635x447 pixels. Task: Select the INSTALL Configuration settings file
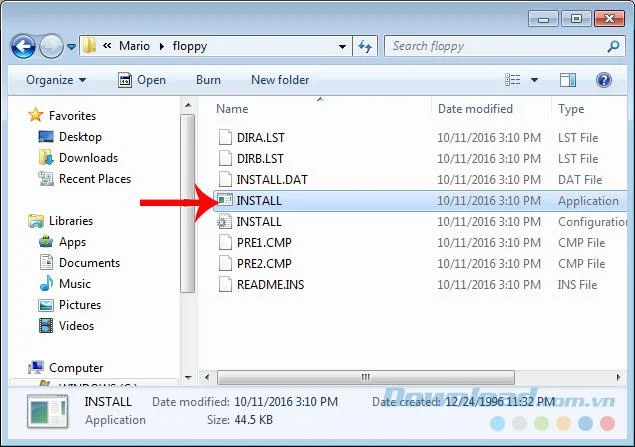[420, 222]
